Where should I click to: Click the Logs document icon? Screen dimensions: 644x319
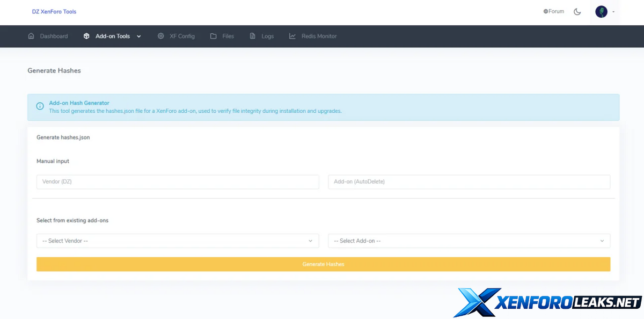tap(252, 36)
